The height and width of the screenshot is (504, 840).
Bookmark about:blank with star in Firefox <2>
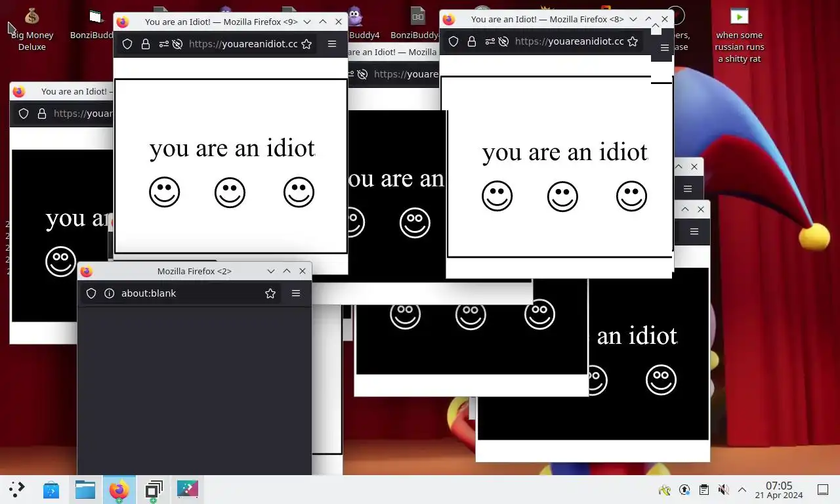tap(270, 293)
